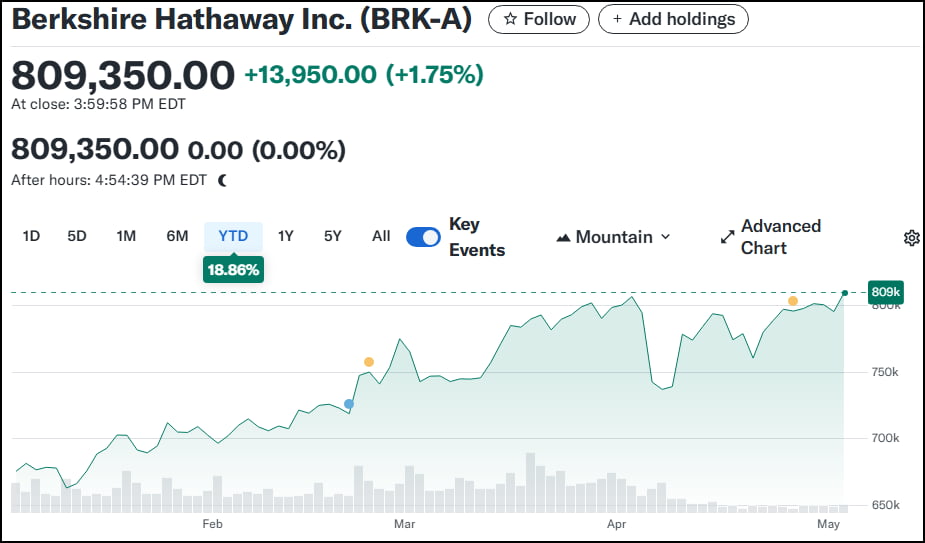
Task: Expand the Mountain chart type dropdown
Action: click(x=614, y=237)
